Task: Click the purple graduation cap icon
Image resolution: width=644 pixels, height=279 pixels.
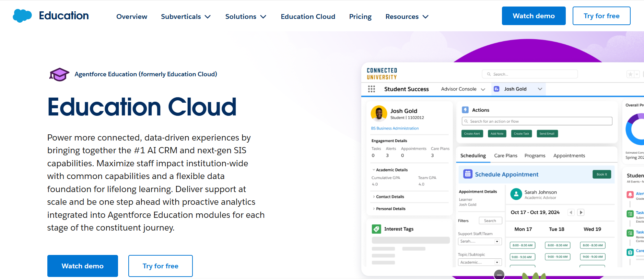Action: tap(59, 74)
